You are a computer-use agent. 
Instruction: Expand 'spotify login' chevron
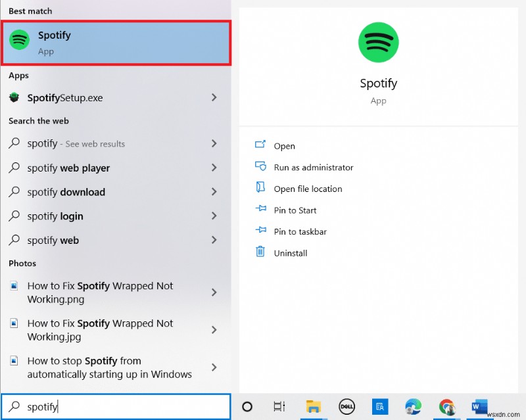point(214,216)
